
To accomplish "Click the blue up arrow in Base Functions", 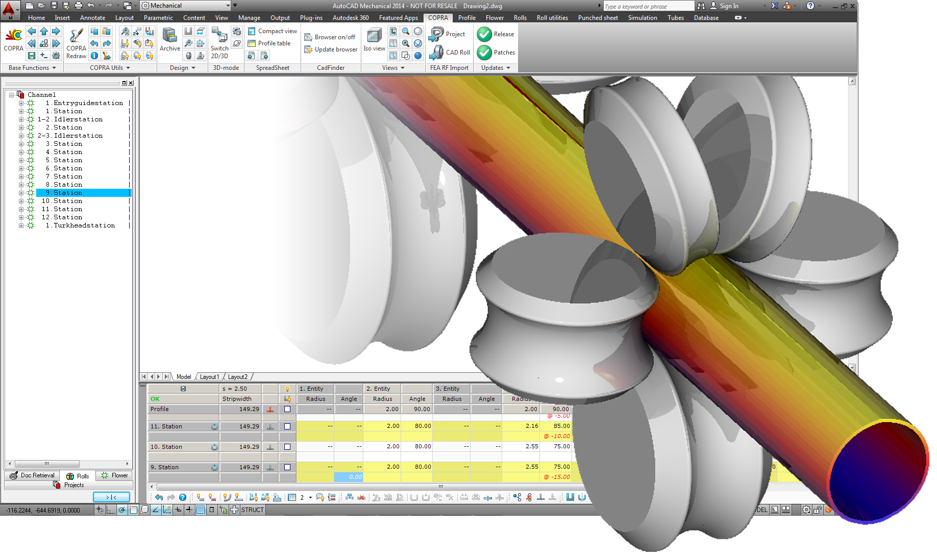I will [x=44, y=31].
